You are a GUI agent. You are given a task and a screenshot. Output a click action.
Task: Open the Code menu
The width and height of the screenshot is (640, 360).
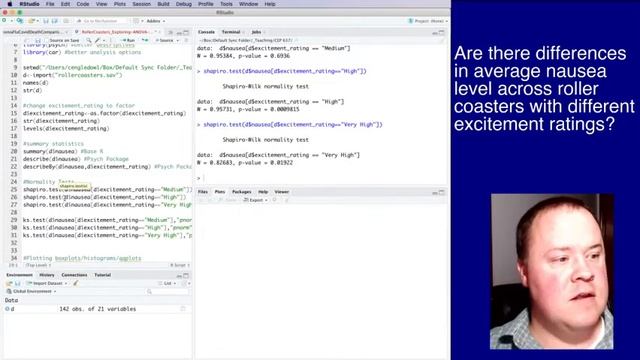click(x=82, y=4)
